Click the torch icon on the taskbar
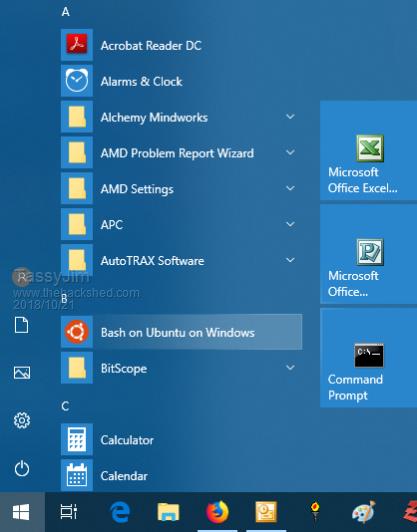This screenshot has width=417, height=532. [x=315, y=512]
